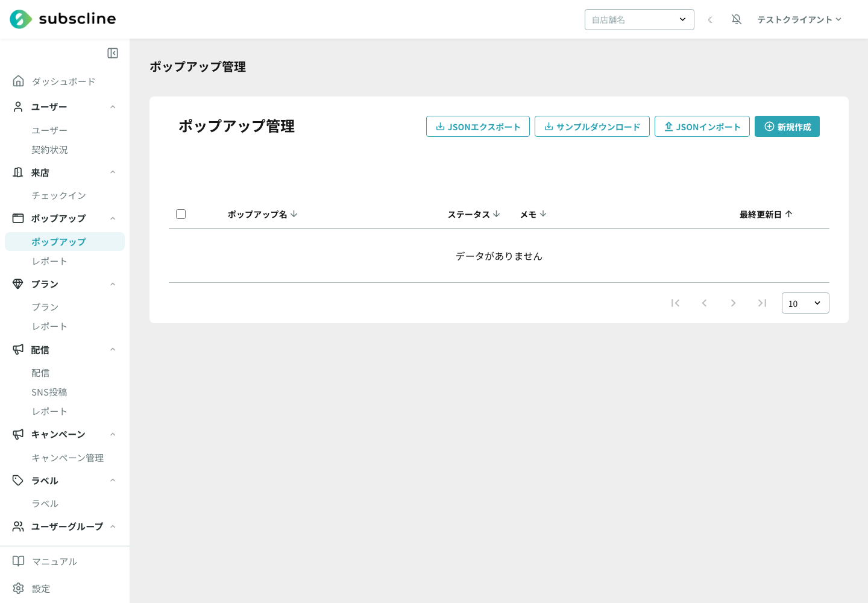The image size is (868, 603).
Task: Collapse the 配信 sidebar section
Action: pos(113,349)
